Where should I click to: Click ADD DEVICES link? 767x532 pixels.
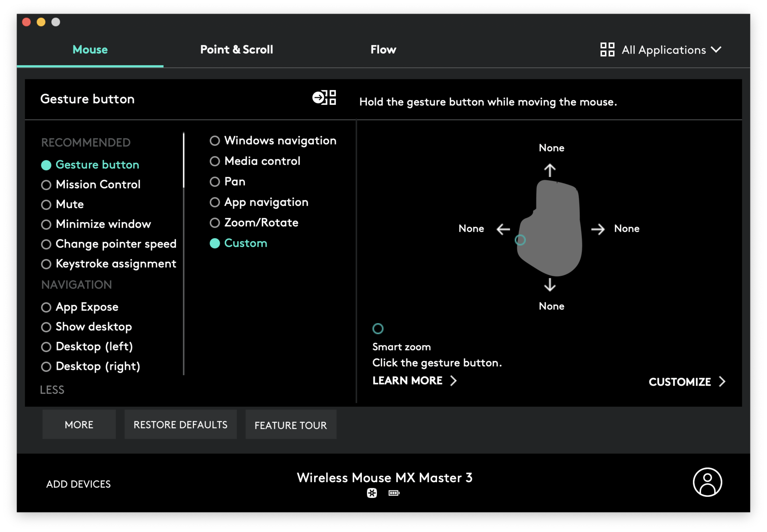(79, 484)
